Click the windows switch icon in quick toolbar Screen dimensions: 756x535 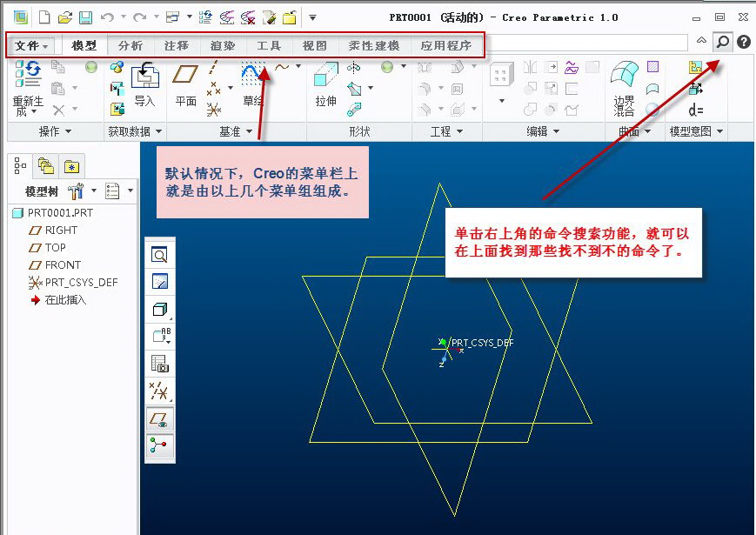[x=172, y=17]
